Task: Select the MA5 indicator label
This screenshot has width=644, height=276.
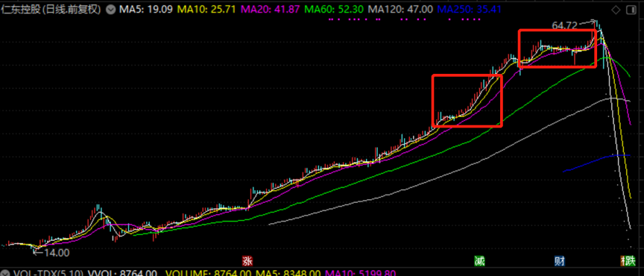Action: [141, 10]
